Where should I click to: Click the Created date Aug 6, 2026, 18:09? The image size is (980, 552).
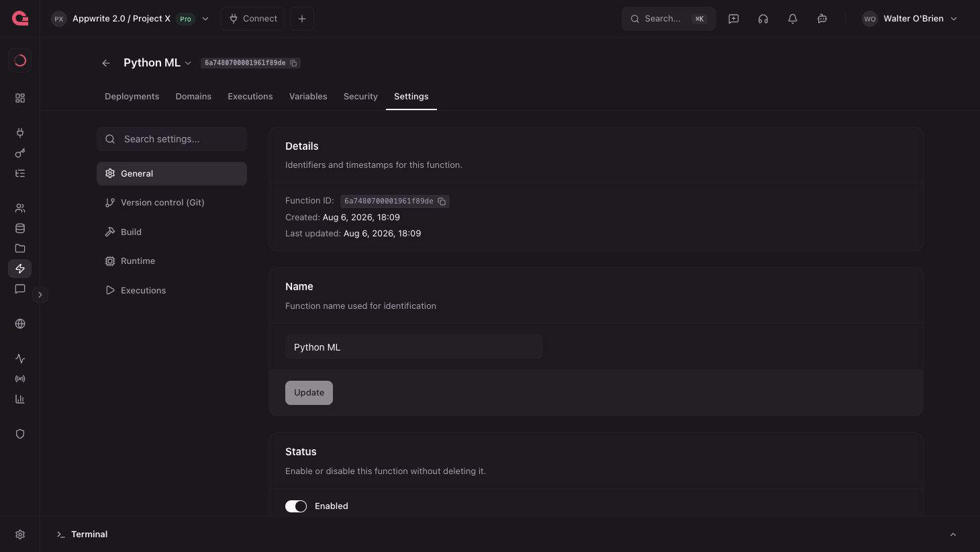[x=361, y=218]
